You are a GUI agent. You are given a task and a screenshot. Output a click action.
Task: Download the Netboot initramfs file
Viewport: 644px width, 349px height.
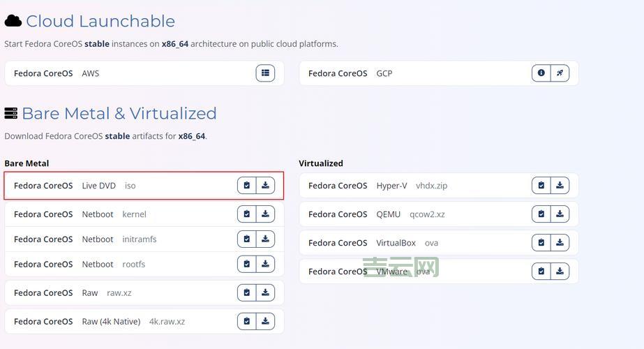[x=265, y=239]
